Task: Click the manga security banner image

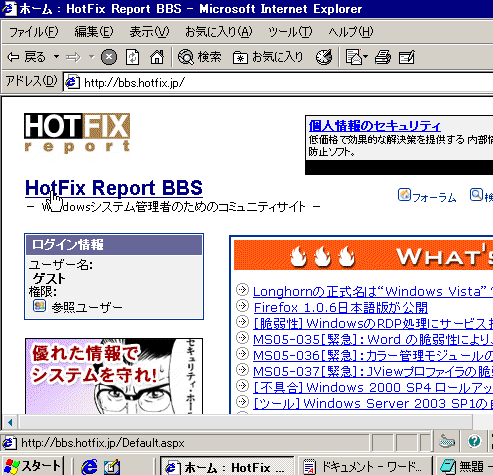Action: tap(114, 376)
